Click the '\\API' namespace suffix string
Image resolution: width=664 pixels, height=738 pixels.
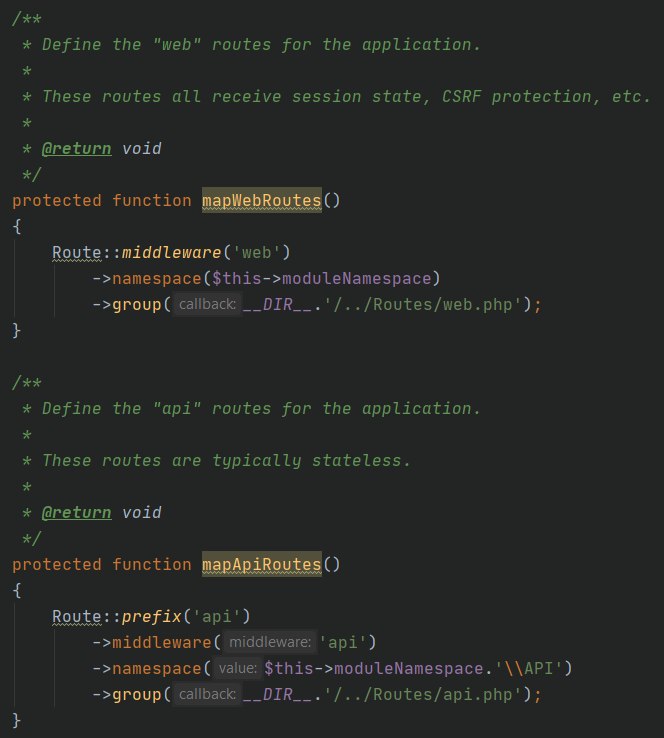tap(529, 668)
